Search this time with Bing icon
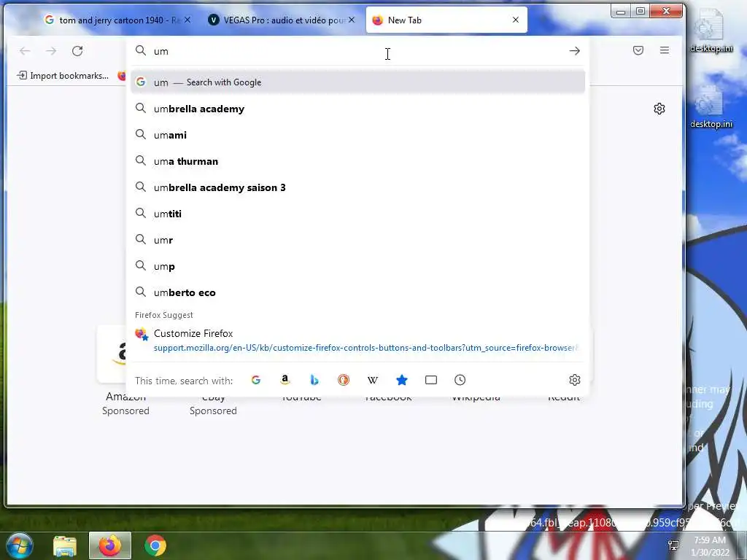Screen dimensions: 747x560 click(x=314, y=380)
